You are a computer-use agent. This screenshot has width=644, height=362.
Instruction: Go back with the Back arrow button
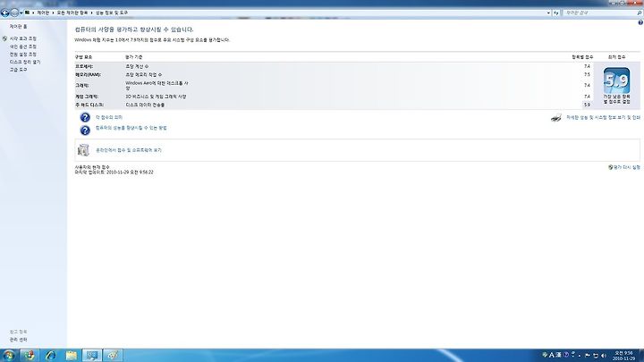tap(5, 13)
